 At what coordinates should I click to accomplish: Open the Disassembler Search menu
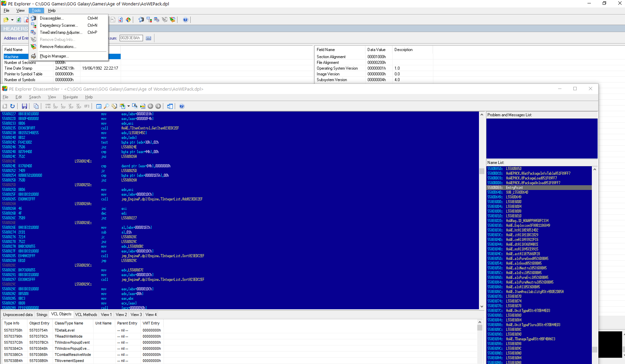click(35, 97)
